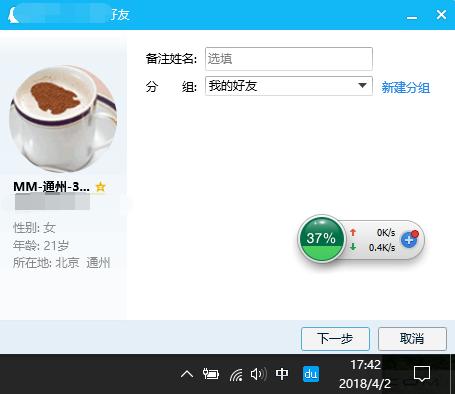Click the 备注姓名 input field

click(289, 59)
